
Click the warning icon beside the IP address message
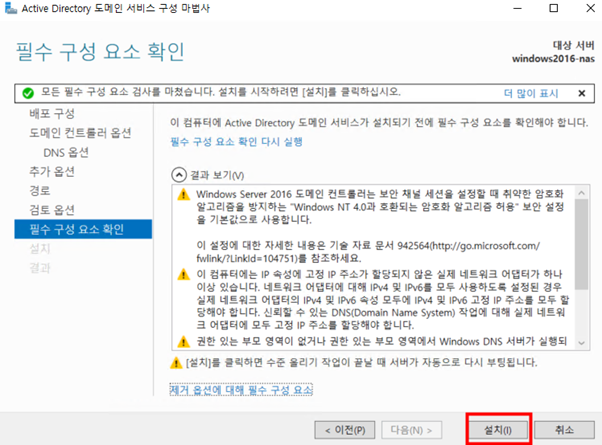tap(182, 275)
